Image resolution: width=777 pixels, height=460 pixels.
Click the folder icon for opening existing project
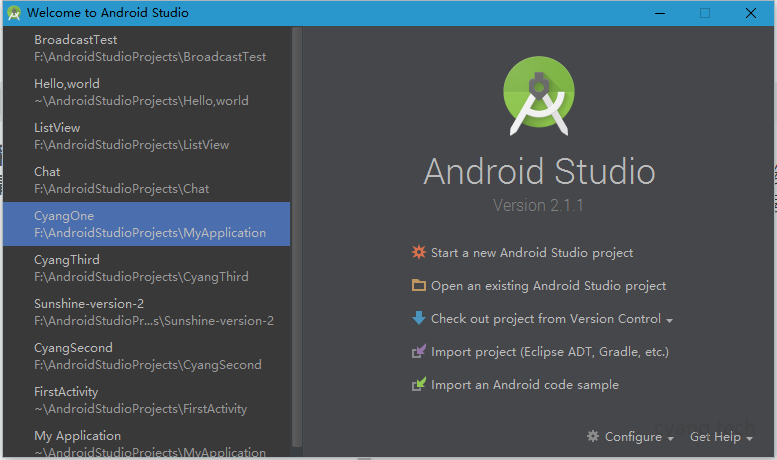(419, 286)
